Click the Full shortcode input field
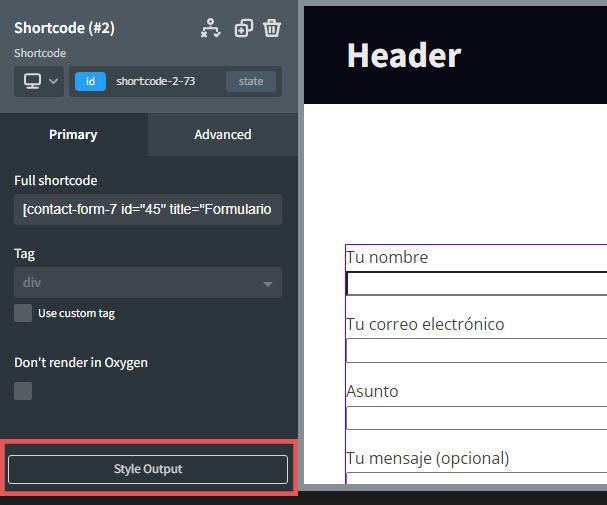The image size is (607, 505). point(148,209)
